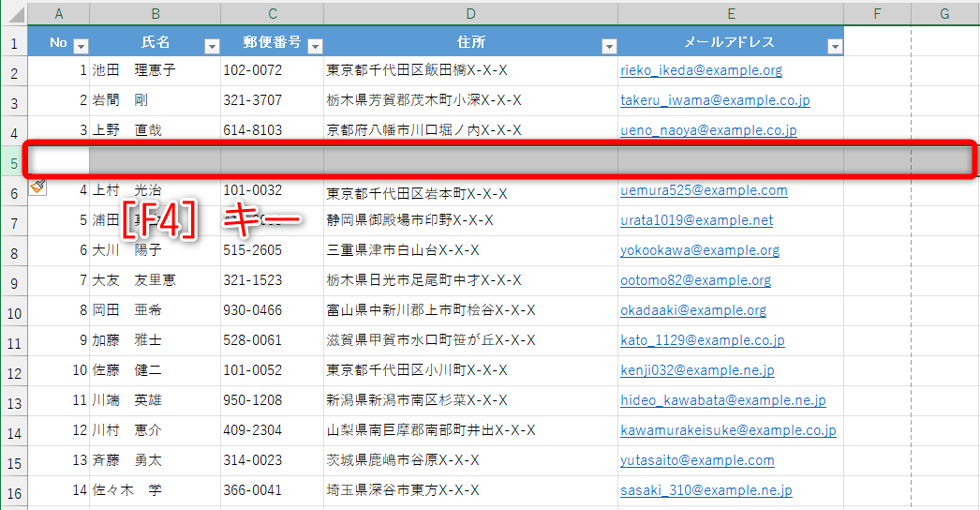Open kenji032@example.ne.jp email link
Viewport: 980px width, 510px height.
[x=697, y=370]
